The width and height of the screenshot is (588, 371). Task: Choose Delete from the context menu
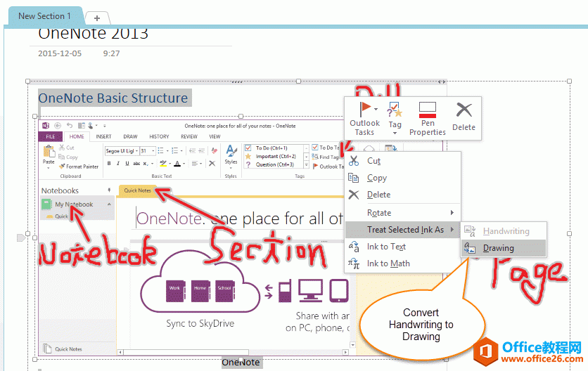click(403, 195)
